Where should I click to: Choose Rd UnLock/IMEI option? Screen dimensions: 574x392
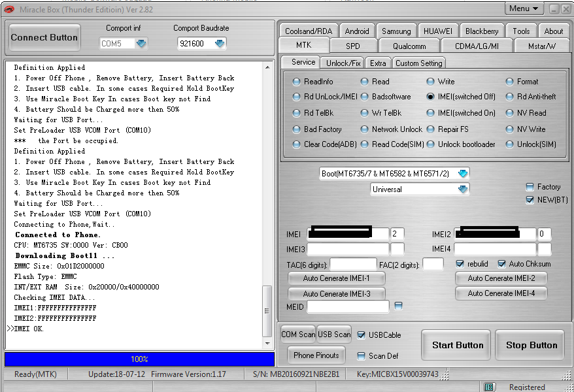tap(297, 97)
